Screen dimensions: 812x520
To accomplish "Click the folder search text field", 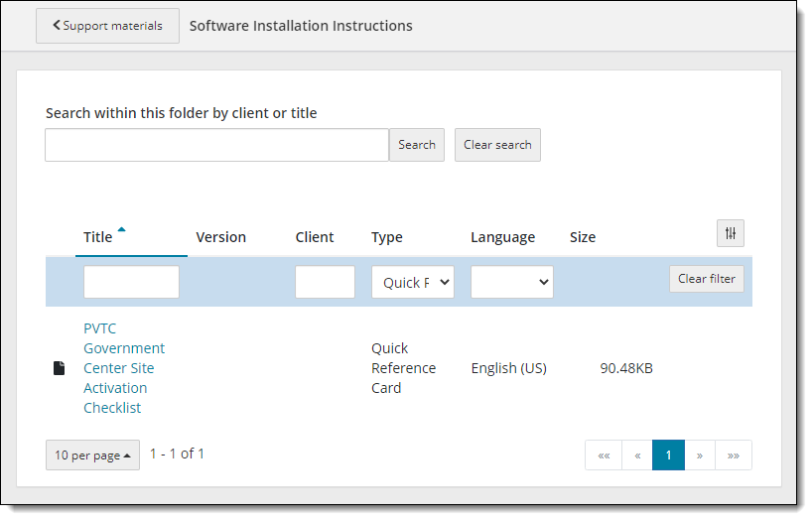I will (x=216, y=145).
